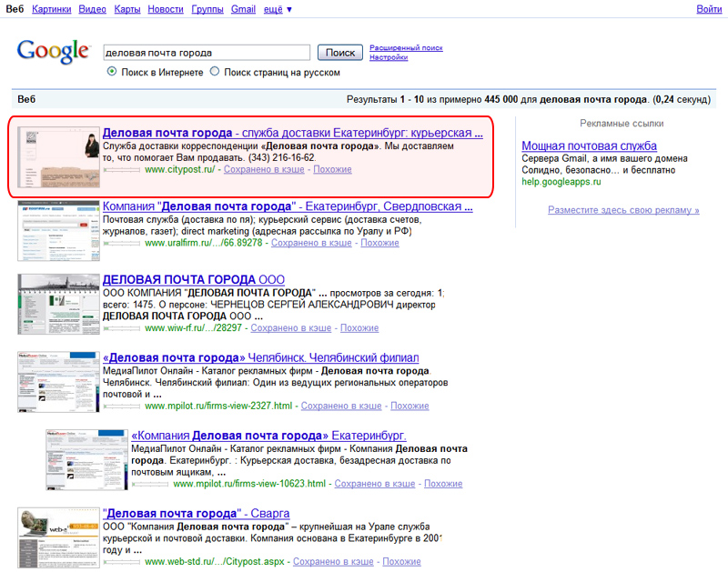
Task: Click the Google logo
Action: click(x=53, y=53)
